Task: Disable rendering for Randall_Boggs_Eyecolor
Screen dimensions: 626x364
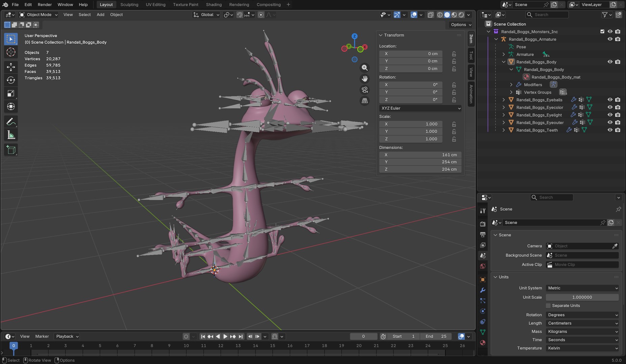Action: tap(618, 107)
